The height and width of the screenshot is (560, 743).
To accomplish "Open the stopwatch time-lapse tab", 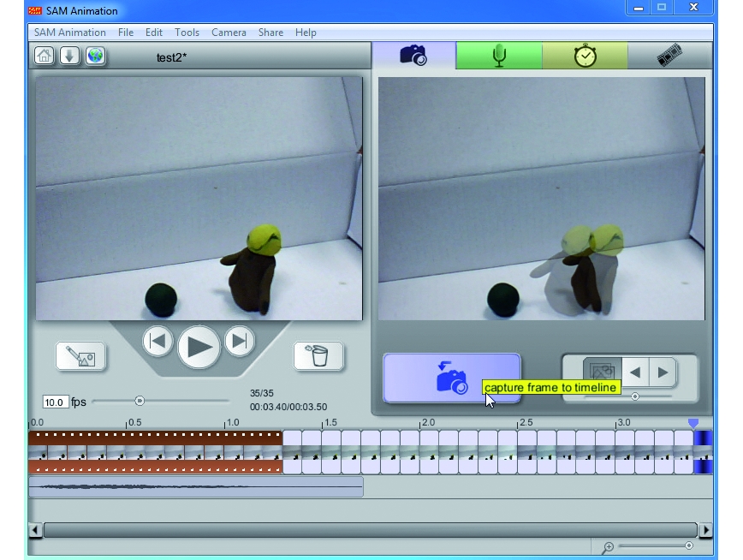I will click(585, 56).
